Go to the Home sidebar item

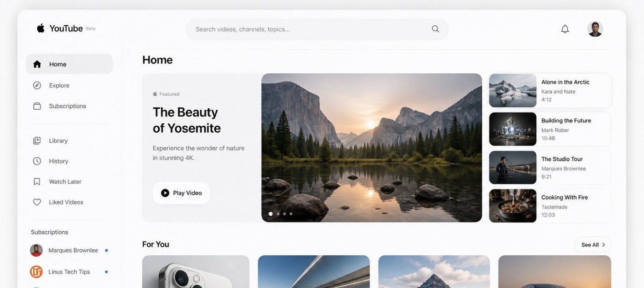pos(69,64)
